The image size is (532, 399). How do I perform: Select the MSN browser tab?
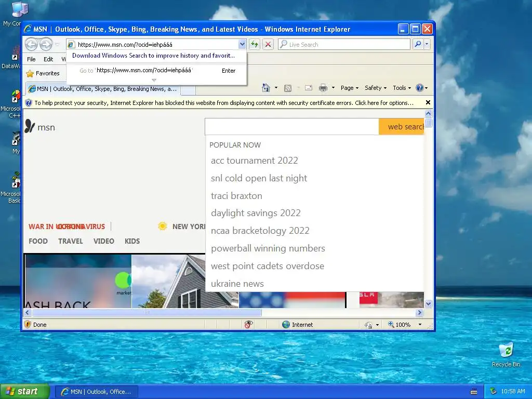pyautogui.click(x=103, y=89)
